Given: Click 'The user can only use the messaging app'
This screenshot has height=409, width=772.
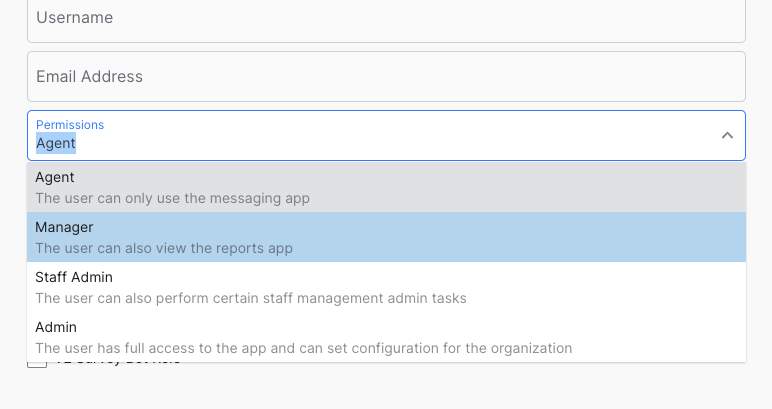Looking at the screenshot, I should click(172, 198).
